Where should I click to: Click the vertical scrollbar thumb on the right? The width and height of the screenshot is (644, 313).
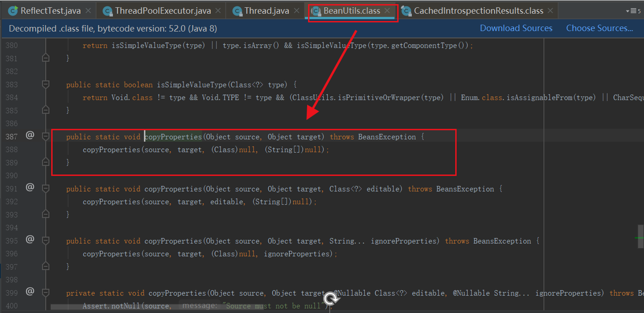tap(641, 237)
